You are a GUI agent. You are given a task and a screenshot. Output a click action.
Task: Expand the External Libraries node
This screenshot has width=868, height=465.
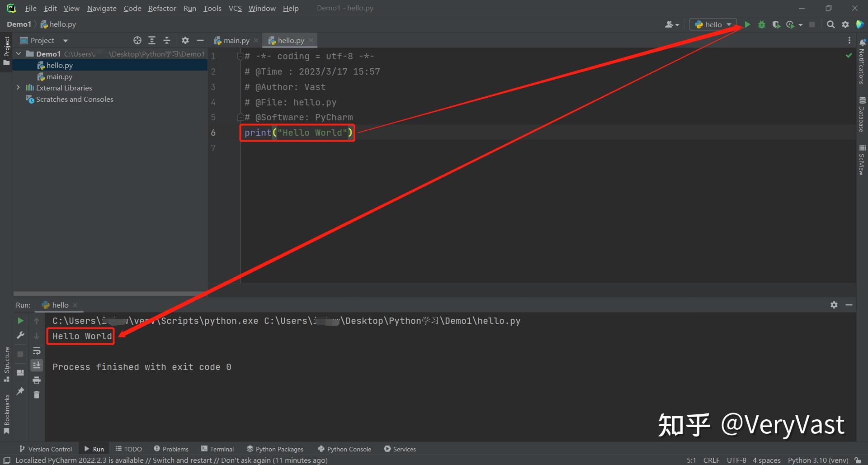pos(19,87)
